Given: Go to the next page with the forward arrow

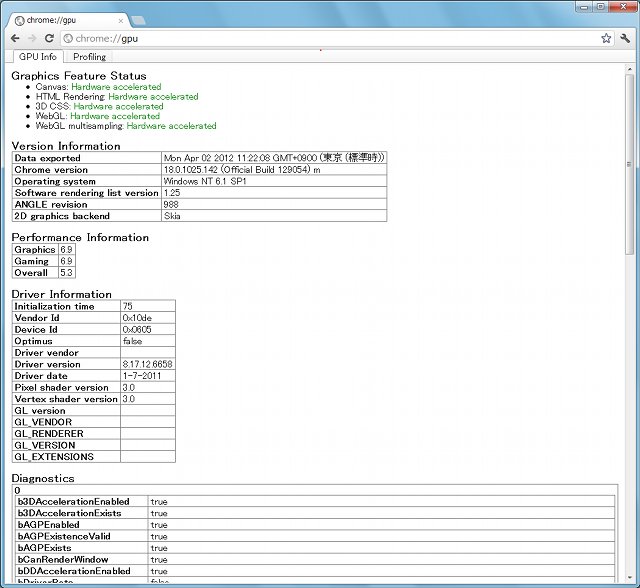Looking at the screenshot, I should pyautogui.click(x=32, y=38).
